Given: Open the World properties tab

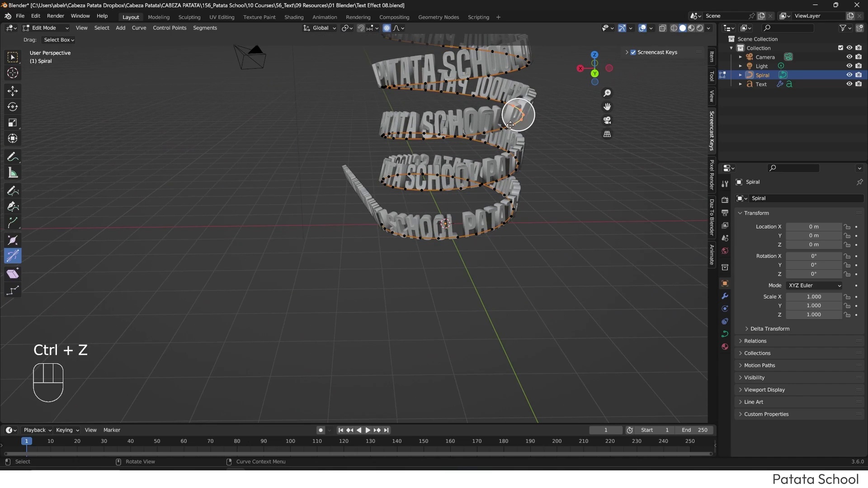Looking at the screenshot, I should [x=725, y=251].
